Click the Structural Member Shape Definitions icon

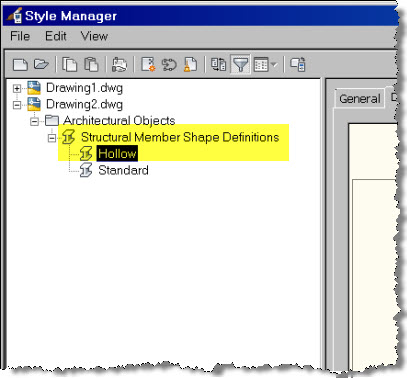tap(68, 137)
